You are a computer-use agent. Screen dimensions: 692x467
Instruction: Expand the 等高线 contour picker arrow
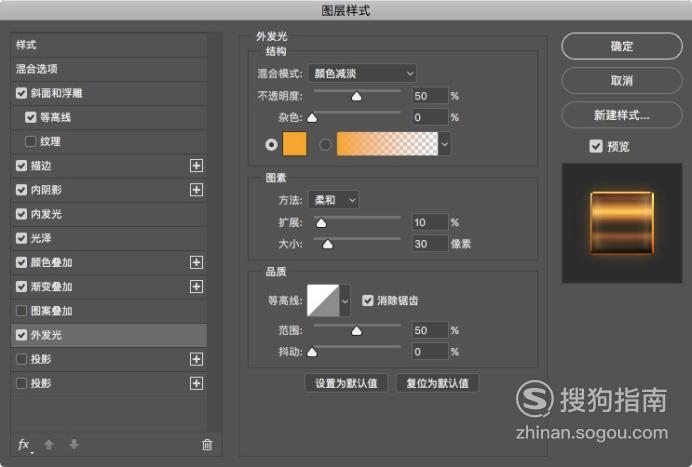pos(345,301)
